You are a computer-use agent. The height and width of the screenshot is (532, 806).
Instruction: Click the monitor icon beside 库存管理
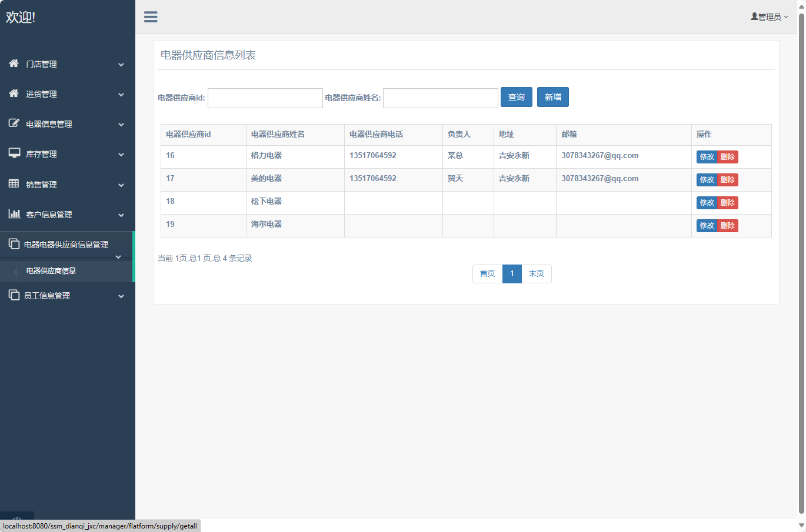(x=14, y=153)
